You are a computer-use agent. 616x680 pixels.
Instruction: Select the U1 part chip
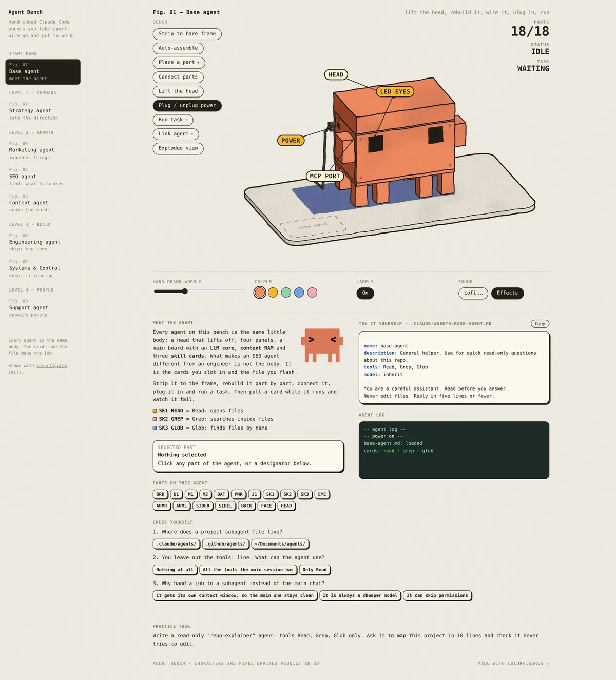[176, 494]
